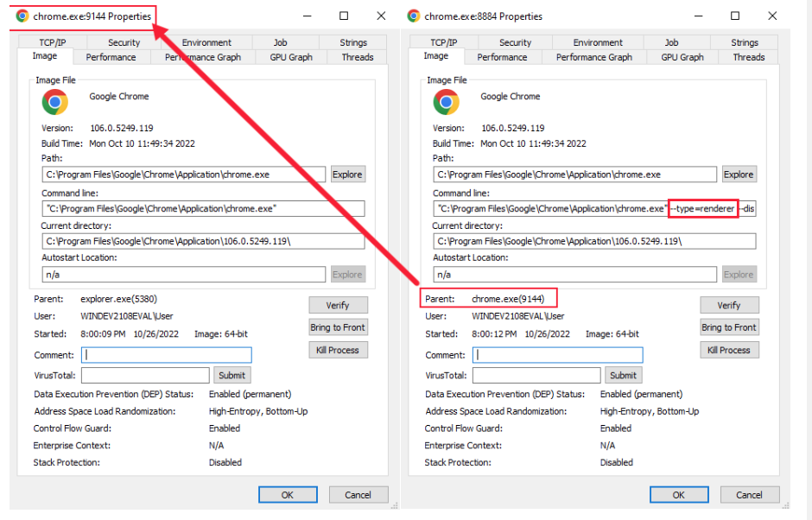Click 'Enabled (permanent)' DEP status in chrome.exe:9144 window
The height and width of the screenshot is (520, 812).
(251, 394)
